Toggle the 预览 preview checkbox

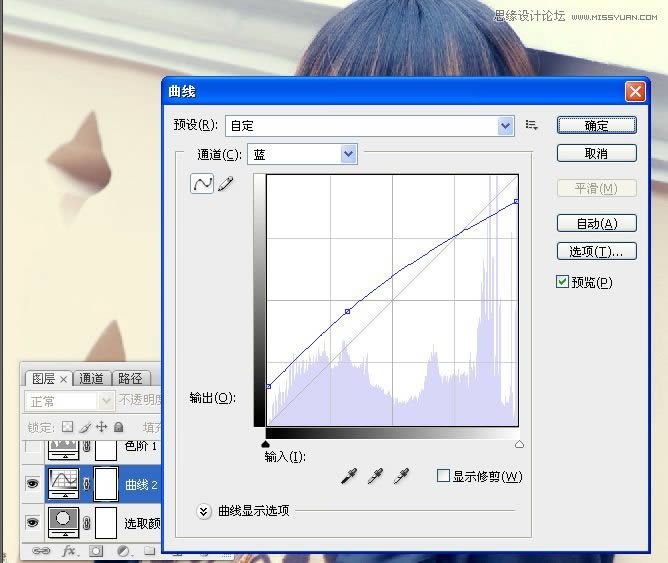pyautogui.click(x=563, y=282)
